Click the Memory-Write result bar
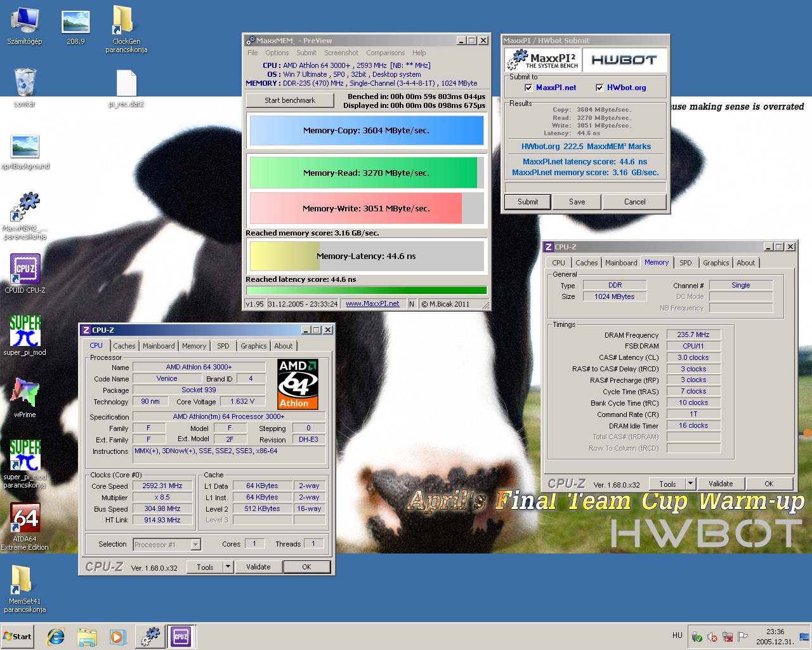812x650 pixels. pyautogui.click(x=367, y=208)
